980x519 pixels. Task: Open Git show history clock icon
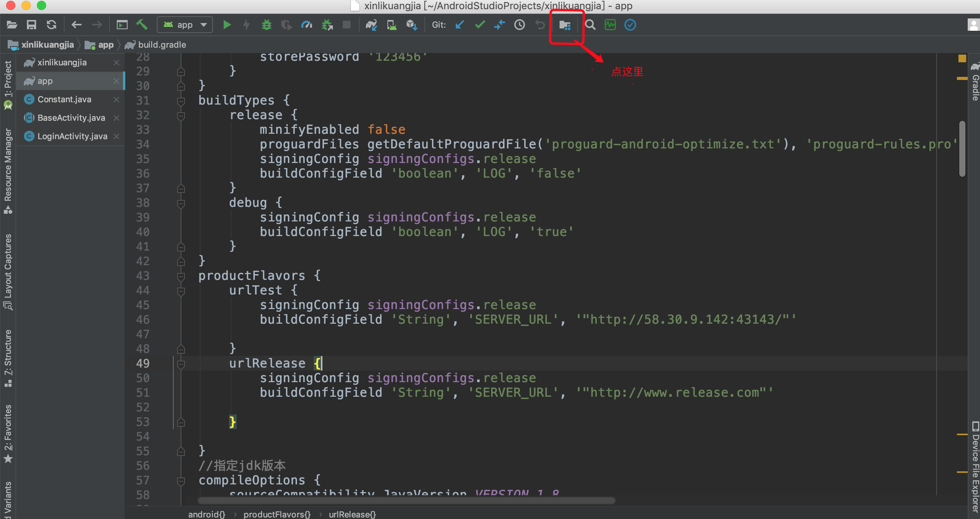pos(520,25)
